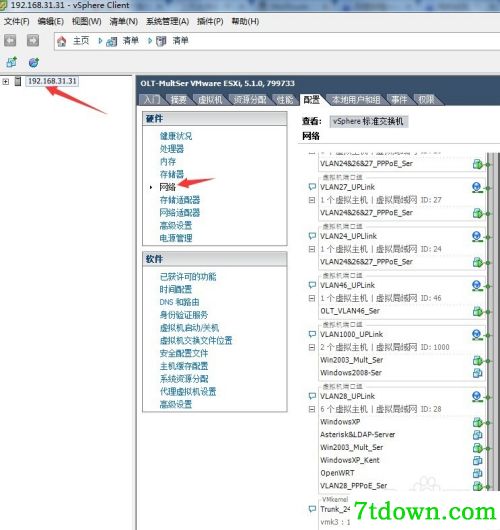Open the 系统管理(A) menu
This screenshot has height=530, width=500.
click(x=167, y=22)
